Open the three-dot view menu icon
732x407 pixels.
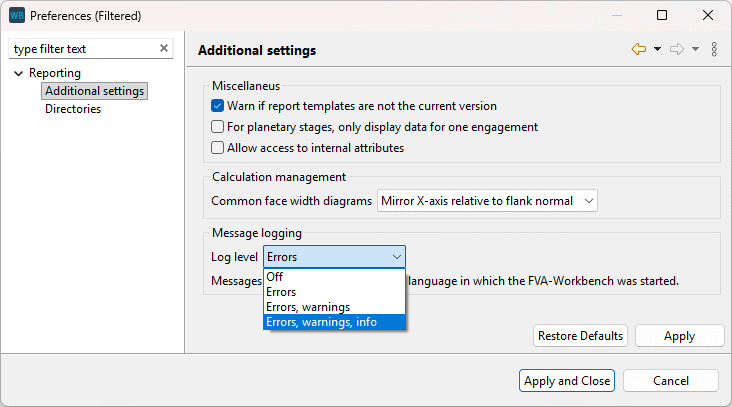714,49
